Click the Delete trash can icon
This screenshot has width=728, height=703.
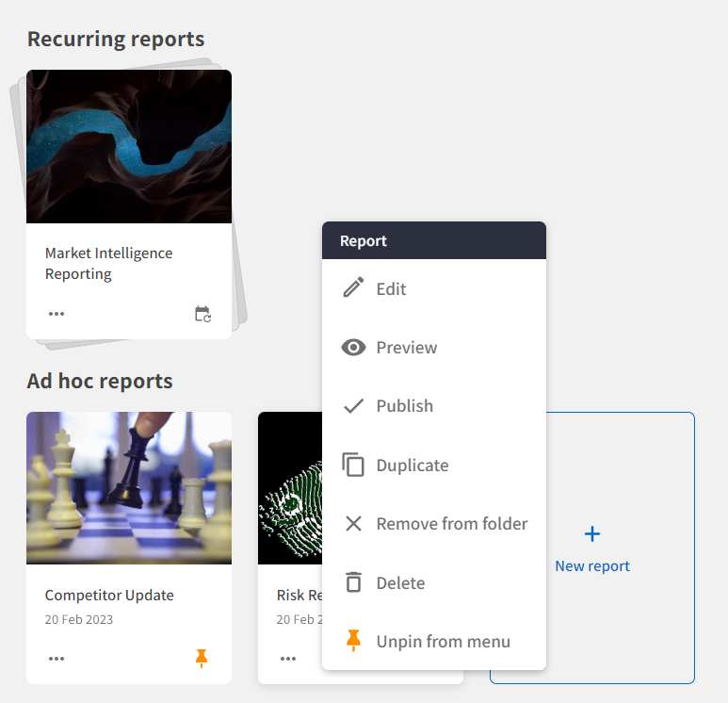tap(353, 582)
